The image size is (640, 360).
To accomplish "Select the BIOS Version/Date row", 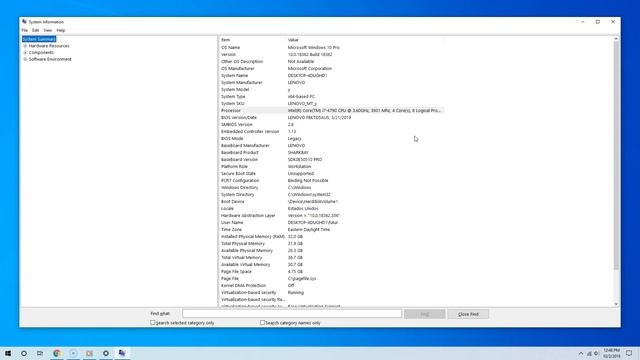I will [331, 118].
